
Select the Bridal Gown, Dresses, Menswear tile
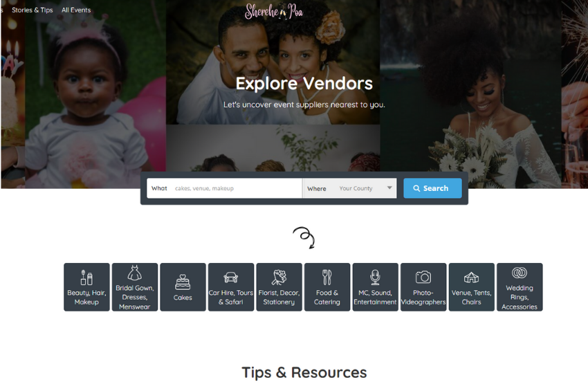click(x=135, y=287)
